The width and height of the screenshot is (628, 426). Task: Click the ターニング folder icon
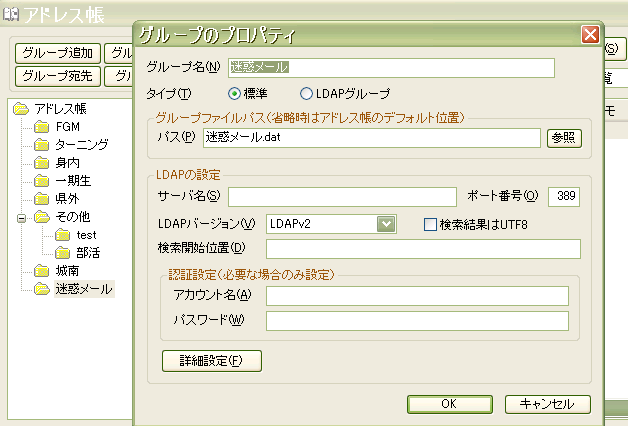point(42,145)
